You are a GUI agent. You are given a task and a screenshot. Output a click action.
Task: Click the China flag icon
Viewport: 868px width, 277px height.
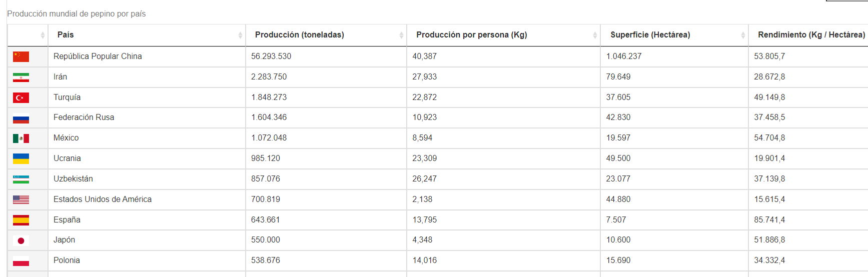point(21,56)
